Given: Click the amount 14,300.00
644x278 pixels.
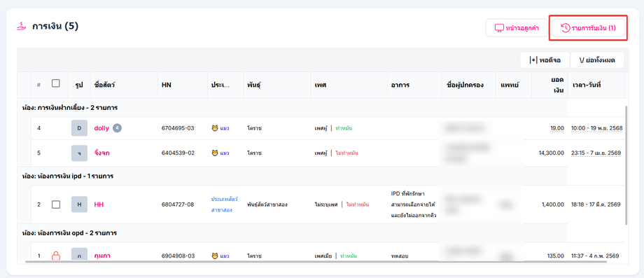Looking at the screenshot, I should click(x=551, y=153).
